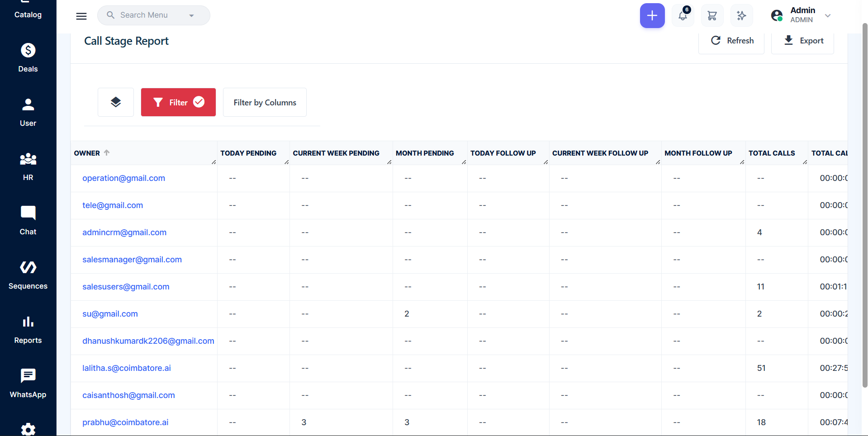Click total calls value 4 for admincrm
Viewport: 868px width, 436px height.
pyautogui.click(x=759, y=232)
